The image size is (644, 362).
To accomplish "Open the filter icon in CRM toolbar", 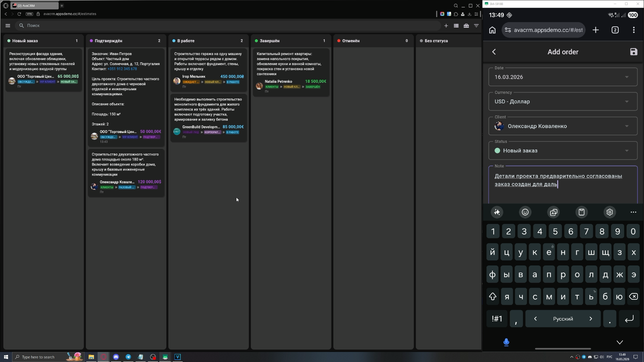I will click(476, 25).
